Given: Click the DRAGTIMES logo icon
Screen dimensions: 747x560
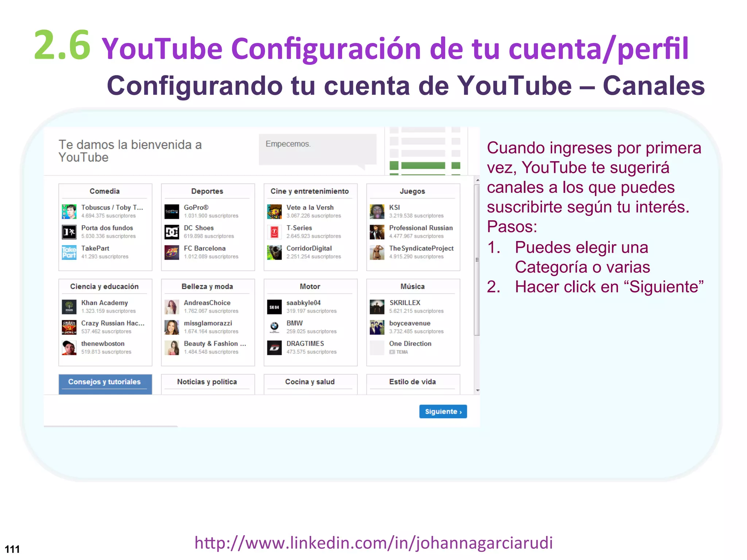Looking at the screenshot, I should (274, 348).
